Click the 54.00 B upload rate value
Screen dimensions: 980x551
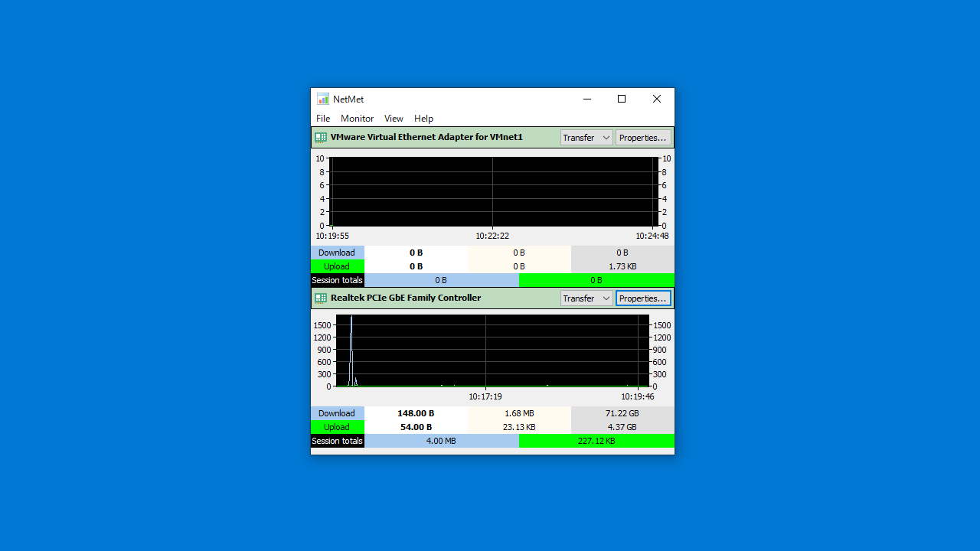coord(416,427)
